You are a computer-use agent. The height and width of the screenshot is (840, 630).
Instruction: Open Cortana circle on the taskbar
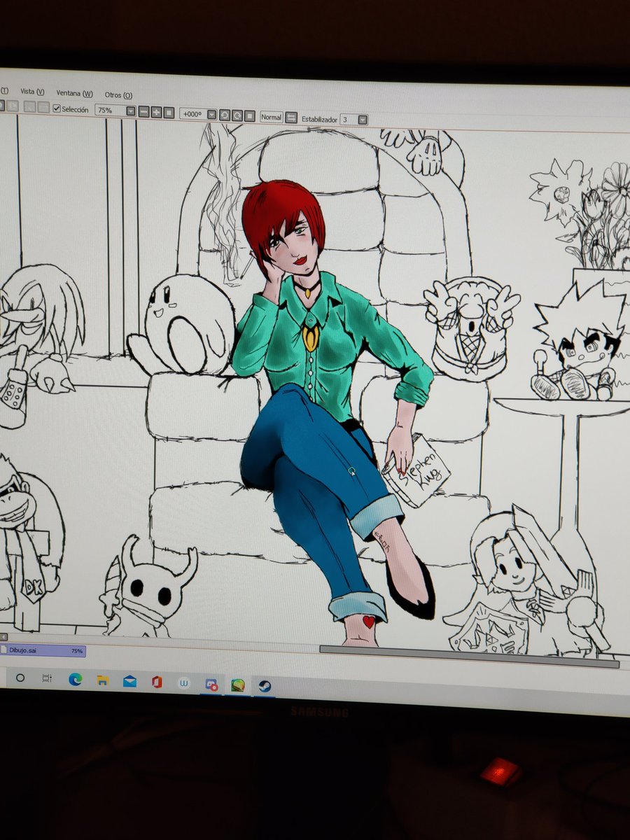pos(20,678)
